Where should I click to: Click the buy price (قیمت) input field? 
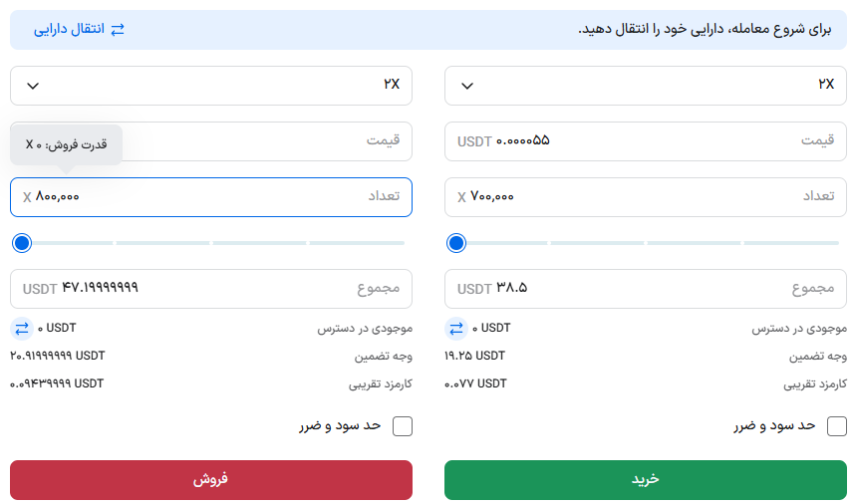(x=645, y=141)
